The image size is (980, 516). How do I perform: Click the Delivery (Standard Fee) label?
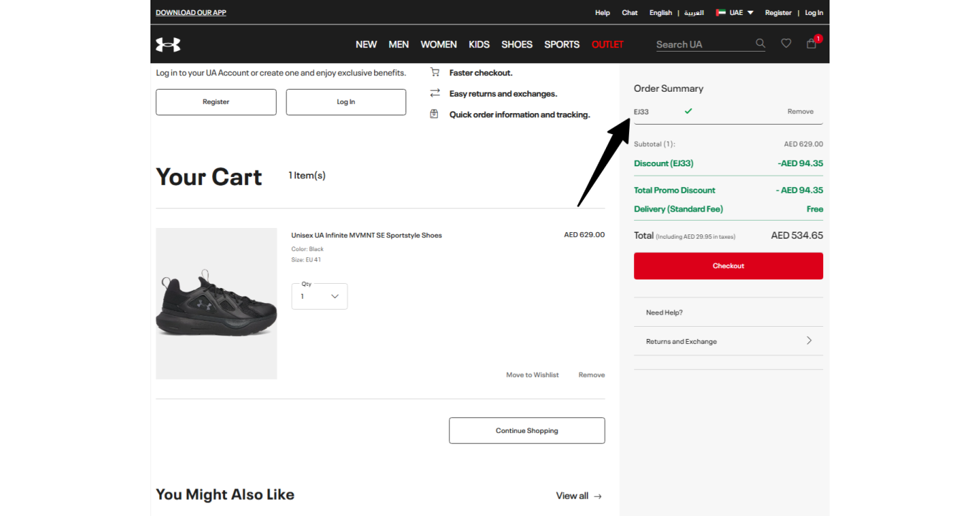[x=678, y=209]
